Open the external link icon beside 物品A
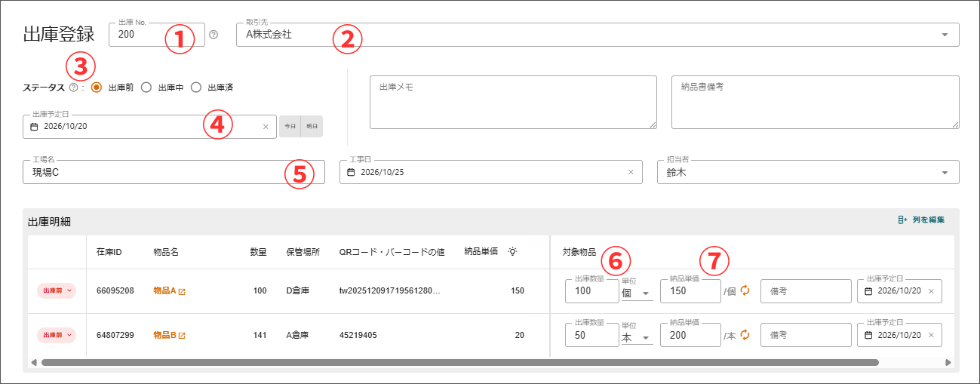 [182, 291]
